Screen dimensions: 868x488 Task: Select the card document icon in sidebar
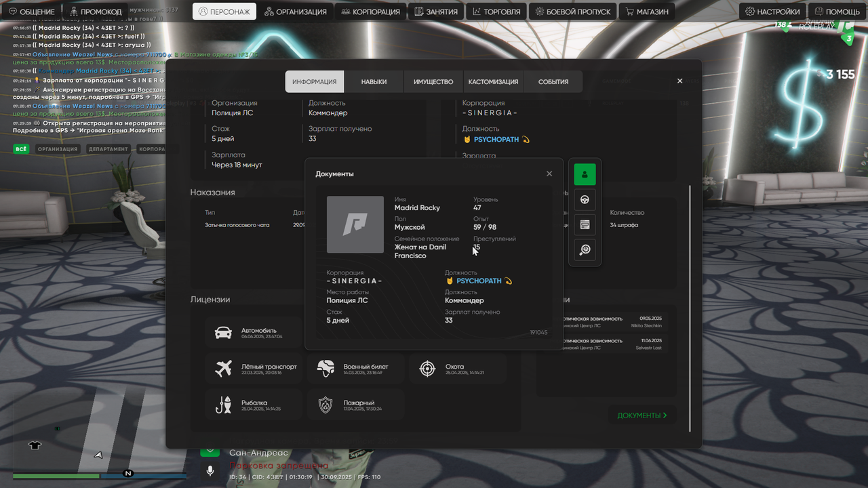585,224
